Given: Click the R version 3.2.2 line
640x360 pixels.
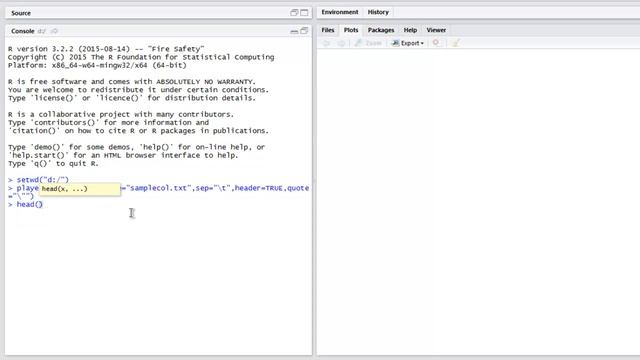Looking at the screenshot, I should click(x=106, y=49).
